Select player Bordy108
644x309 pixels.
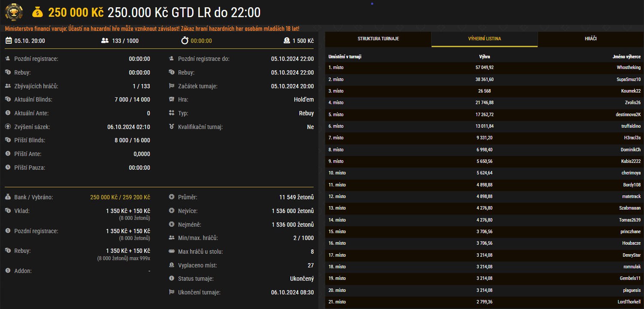click(632, 185)
